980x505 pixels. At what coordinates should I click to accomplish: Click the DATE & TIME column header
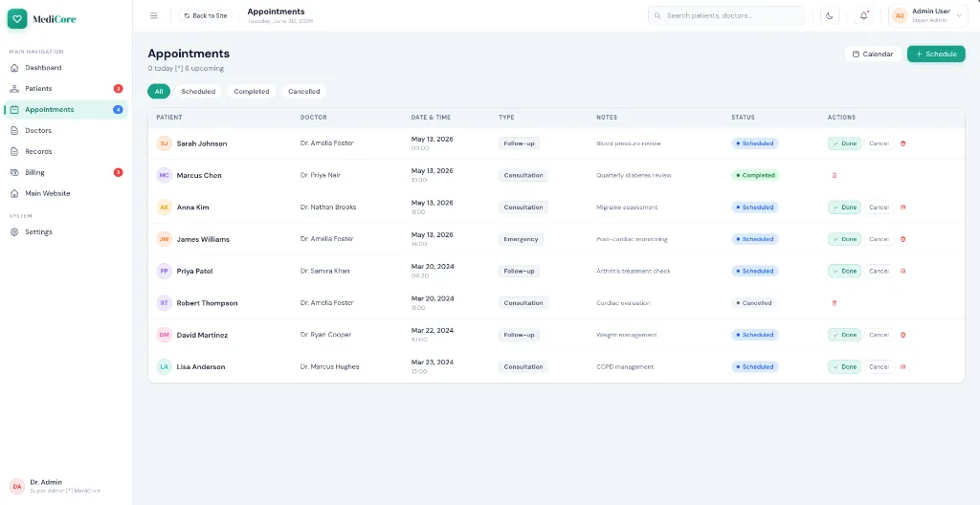coord(431,118)
